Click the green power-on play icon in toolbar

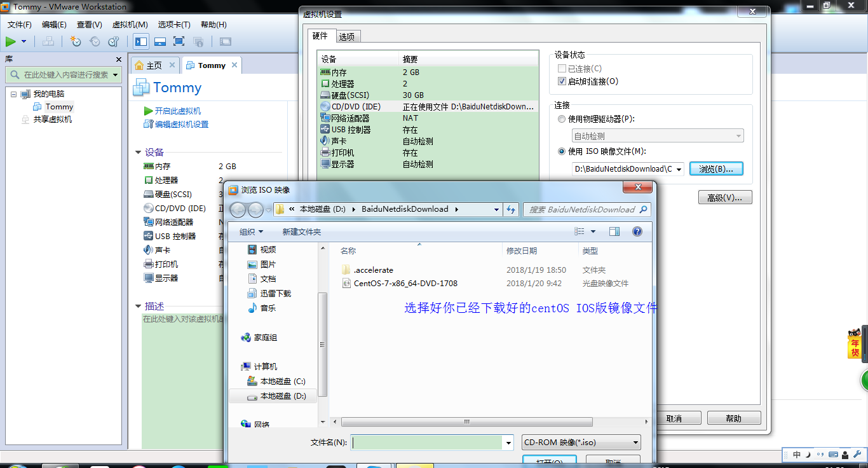click(x=11, y=41)
